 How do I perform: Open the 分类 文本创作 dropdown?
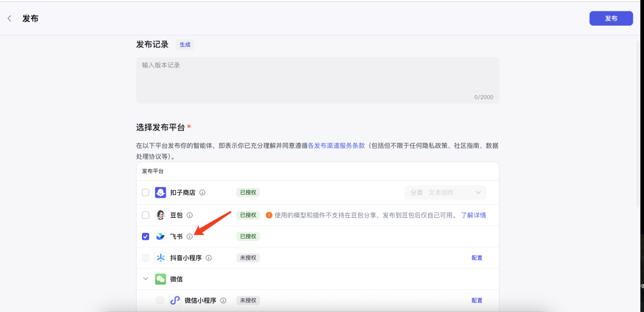click(x=445, y=193)
